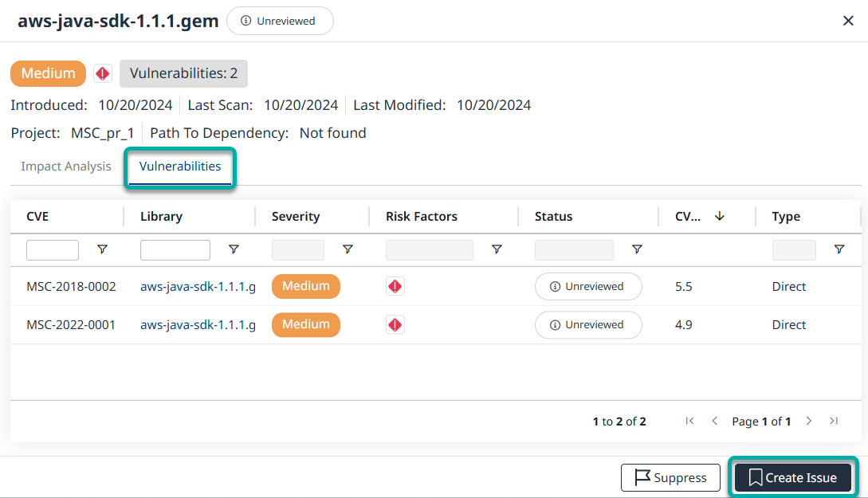The image size is (868, 498).
Task: Jump to the last page arrow
Action: point(834,421)
